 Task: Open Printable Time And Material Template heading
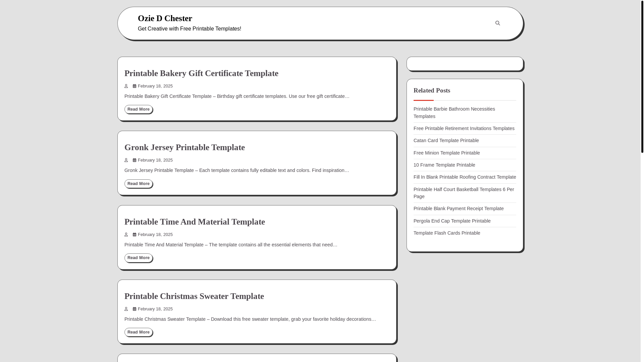(195, 222)
